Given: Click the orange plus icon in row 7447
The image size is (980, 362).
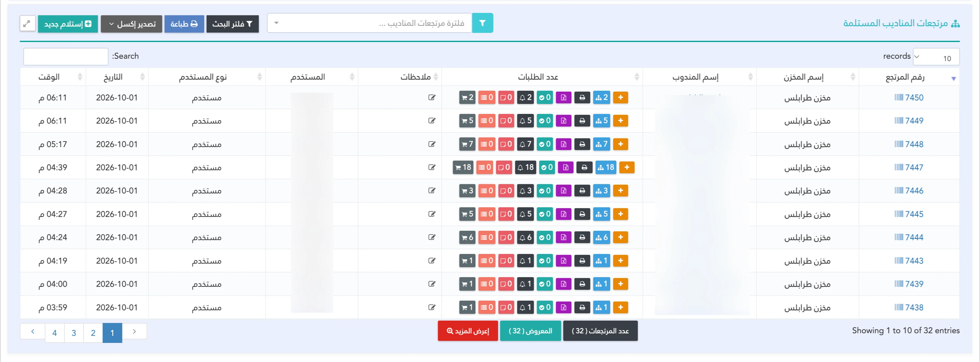Looking at the screenshot, I should tap(627, 167).
